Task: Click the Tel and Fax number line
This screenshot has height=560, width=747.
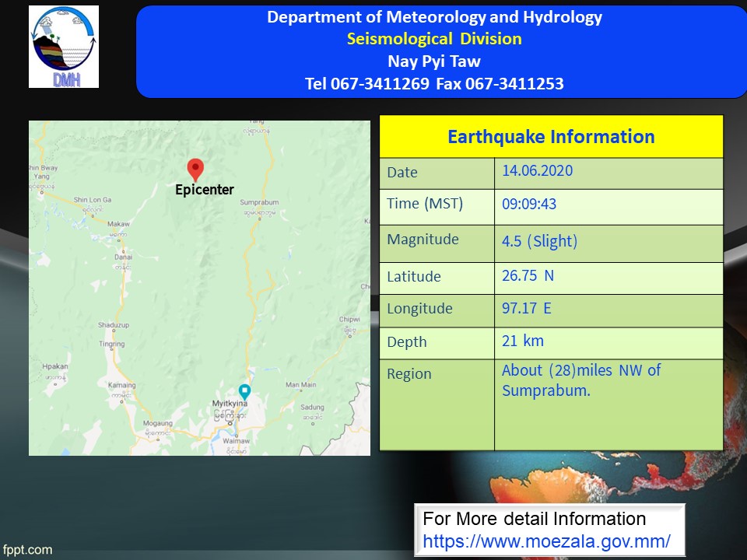Action: 434,83
